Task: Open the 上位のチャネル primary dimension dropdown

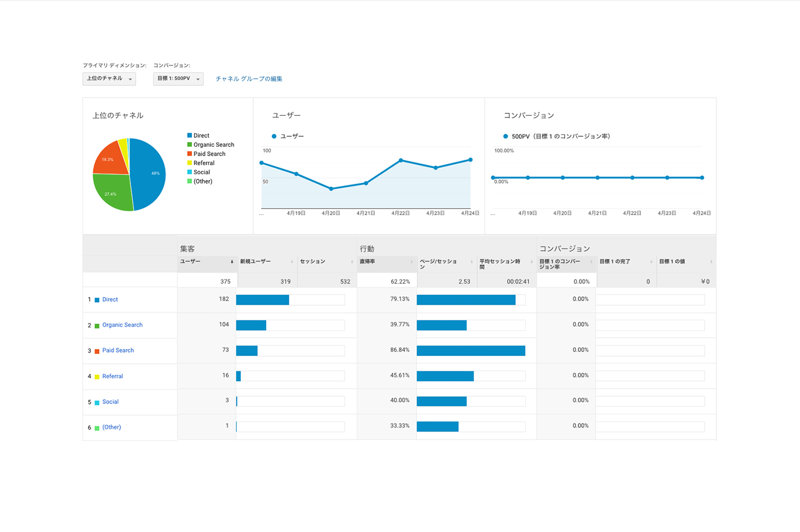Action: (109, 79)
